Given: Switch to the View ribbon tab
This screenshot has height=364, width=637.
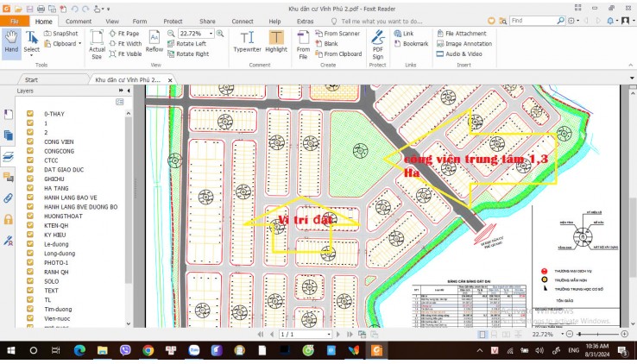Looking at the screenshot, I should point(112,21).
